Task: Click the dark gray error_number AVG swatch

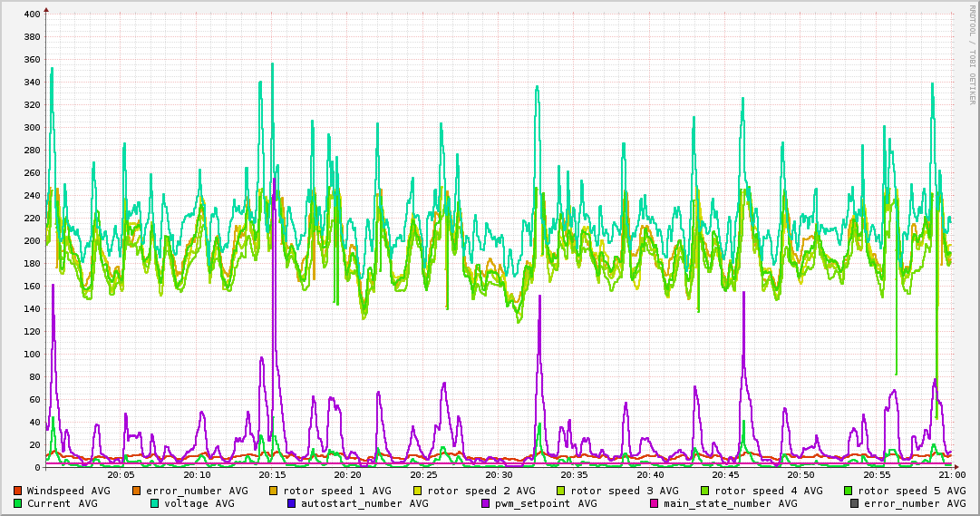Action: coord(855,503)
